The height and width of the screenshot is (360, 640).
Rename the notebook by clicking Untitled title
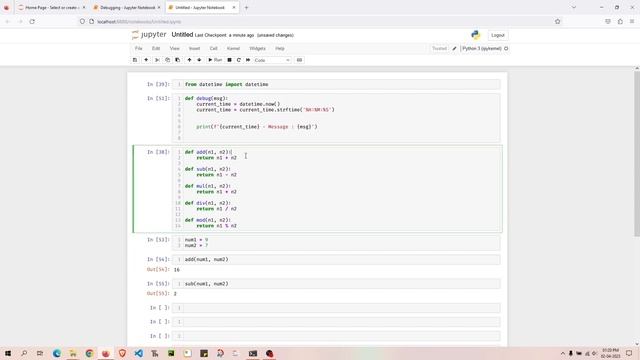[x=182, y=35]
